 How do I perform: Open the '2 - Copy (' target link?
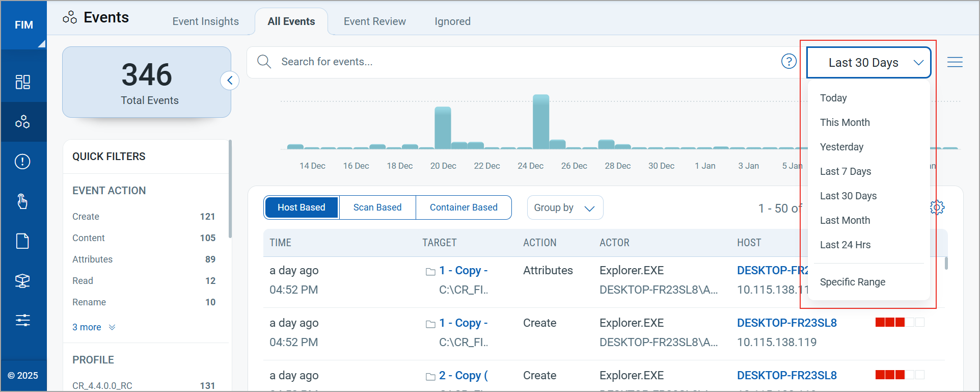464,376
